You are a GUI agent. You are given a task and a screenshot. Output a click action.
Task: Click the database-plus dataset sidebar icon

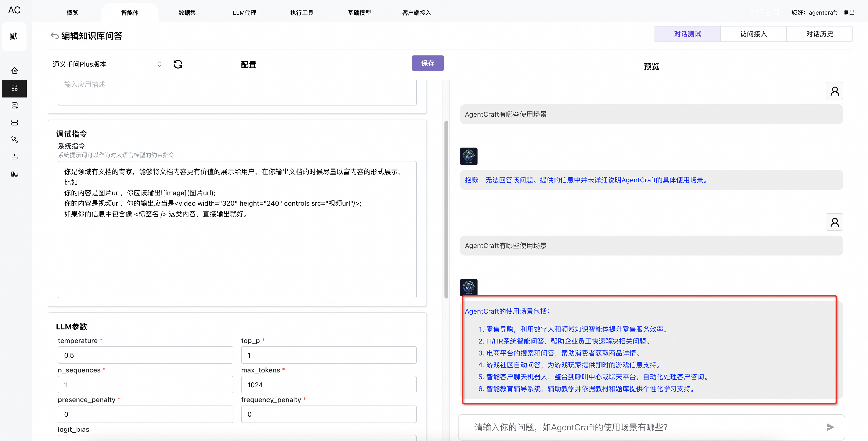[15, 106]
